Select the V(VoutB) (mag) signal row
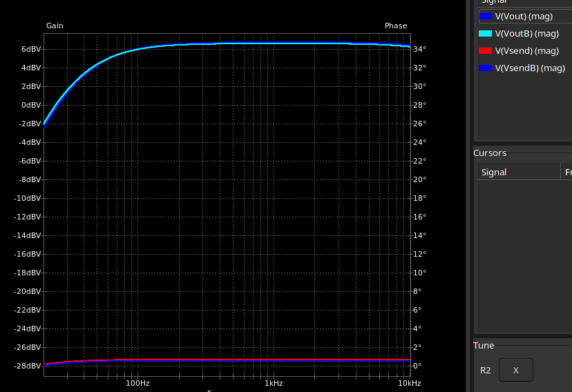 pyautogui.click(x=525, y=34)
